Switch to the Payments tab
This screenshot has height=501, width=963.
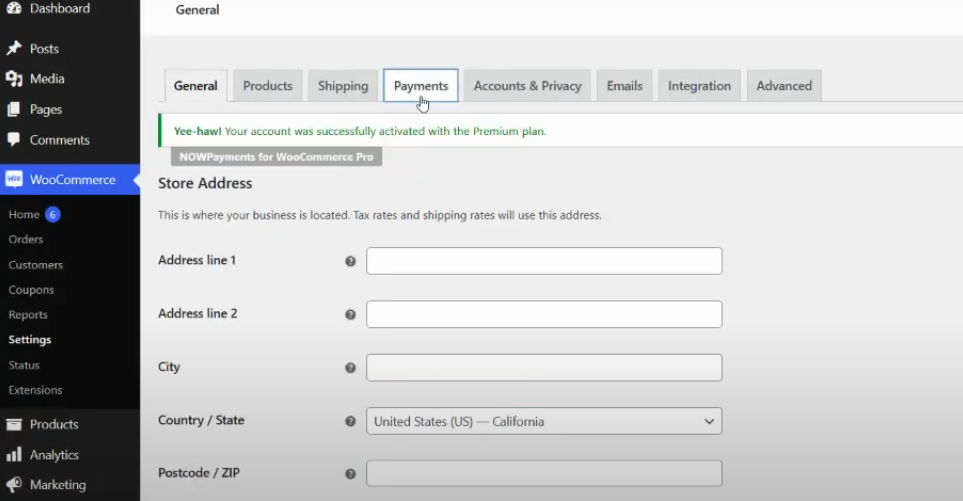click(420, 86)
